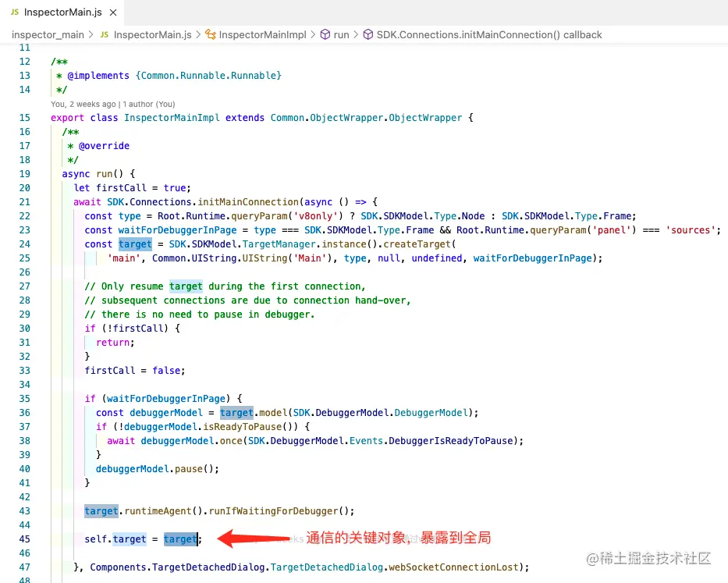
Task: Click cube icon before SDK.Connections breadcrumb
Action: click(368, 35)
